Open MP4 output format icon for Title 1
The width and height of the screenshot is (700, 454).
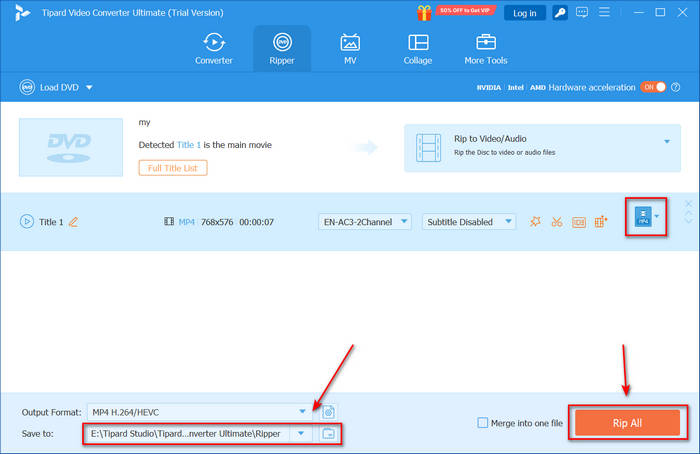tap(646, 217)
